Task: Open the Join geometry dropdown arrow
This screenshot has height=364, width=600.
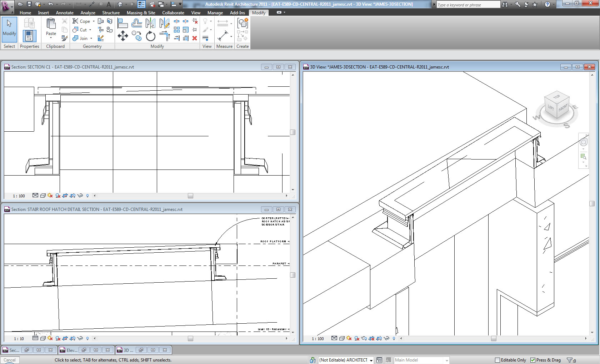Action: (x=91, y=39)
